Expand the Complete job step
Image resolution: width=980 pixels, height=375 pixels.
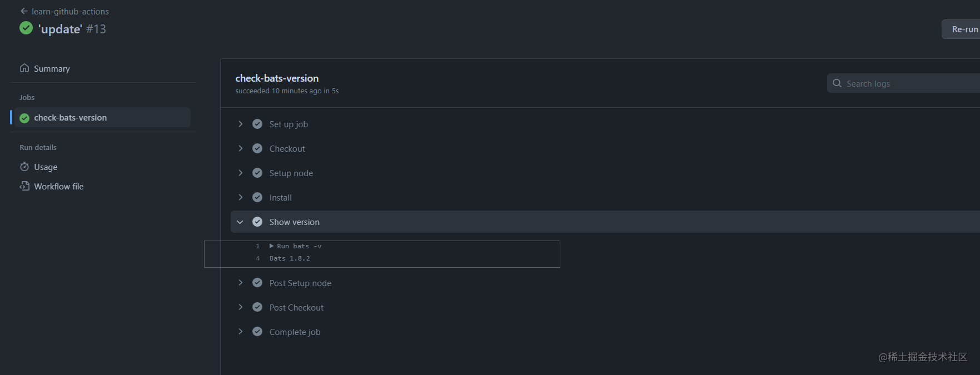[240, 332]
